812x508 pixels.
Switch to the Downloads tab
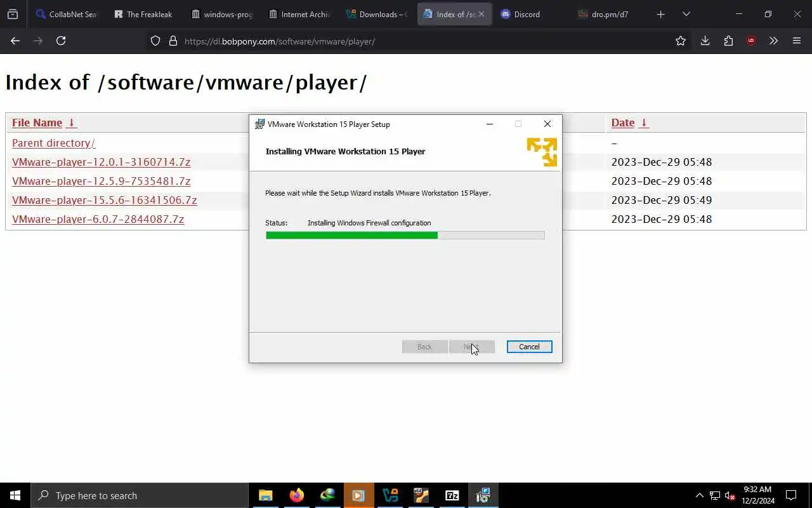pyautogui.click(x=376, y=14)
